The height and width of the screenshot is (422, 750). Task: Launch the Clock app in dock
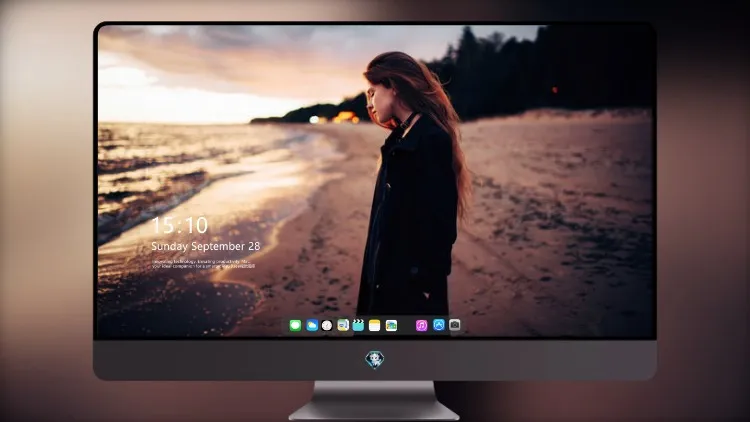click(327, 326)
